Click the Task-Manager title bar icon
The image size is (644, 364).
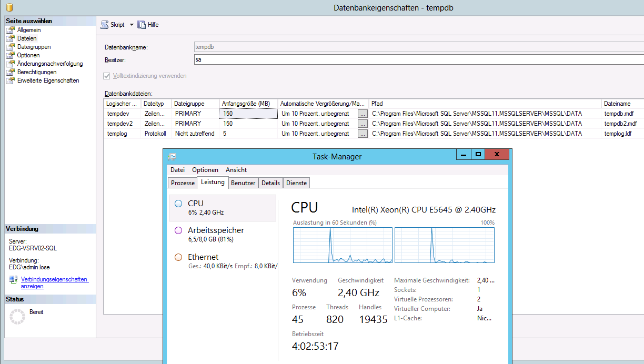tap(172, 157)
